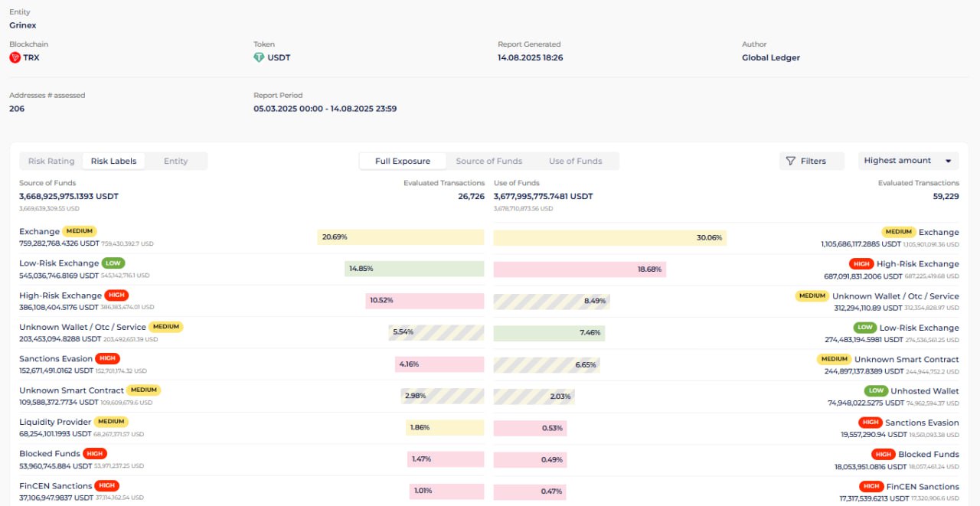
Task: Select the Entity grouping toggle
Action: click(x=175, y=161)
